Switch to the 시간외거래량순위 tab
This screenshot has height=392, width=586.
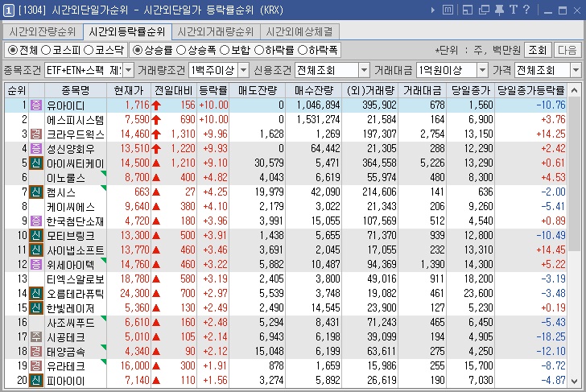point(216,31)
